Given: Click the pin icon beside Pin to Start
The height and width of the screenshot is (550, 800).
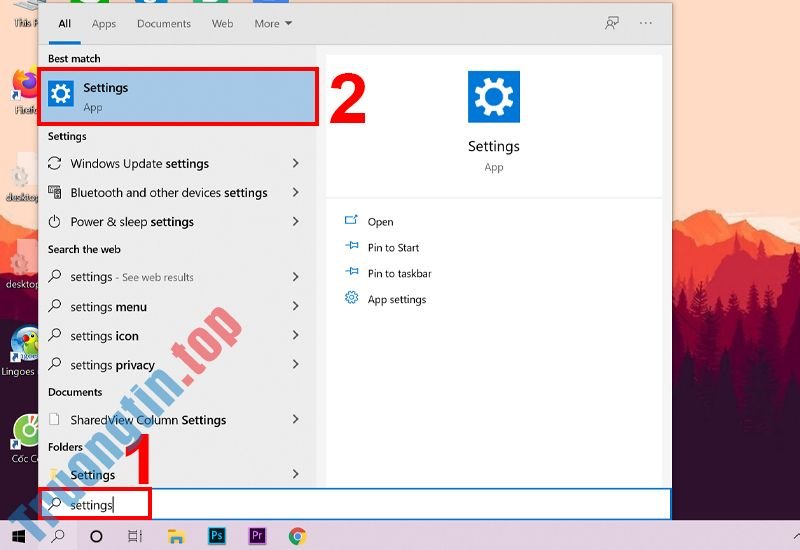Looking at the screenshot, I should pos(352,245).
